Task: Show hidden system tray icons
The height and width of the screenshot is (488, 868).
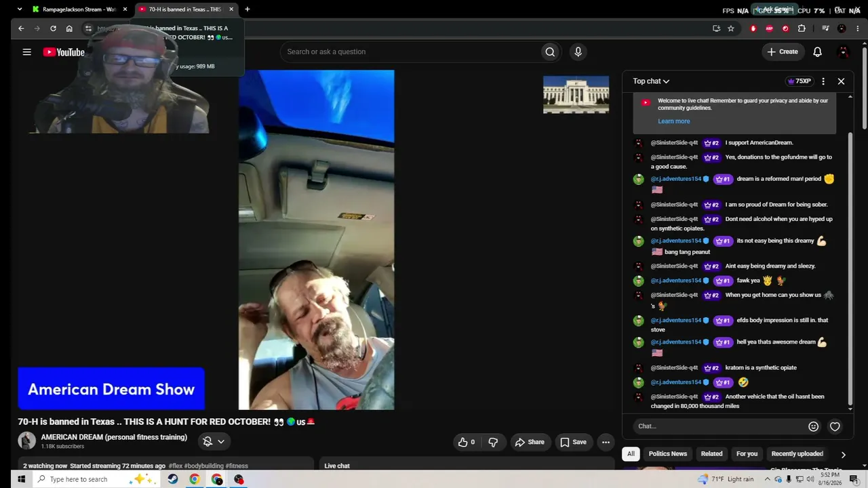Action: coord(768,479)
